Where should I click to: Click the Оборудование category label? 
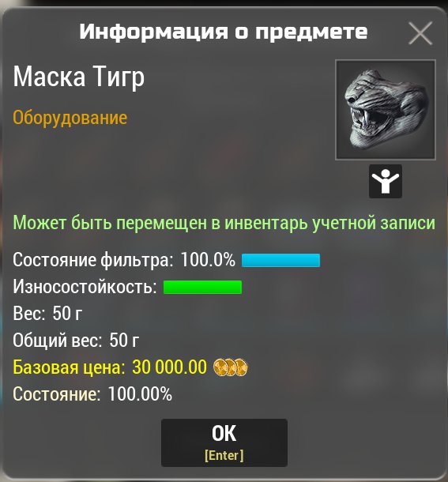click(x=70, y=118)
